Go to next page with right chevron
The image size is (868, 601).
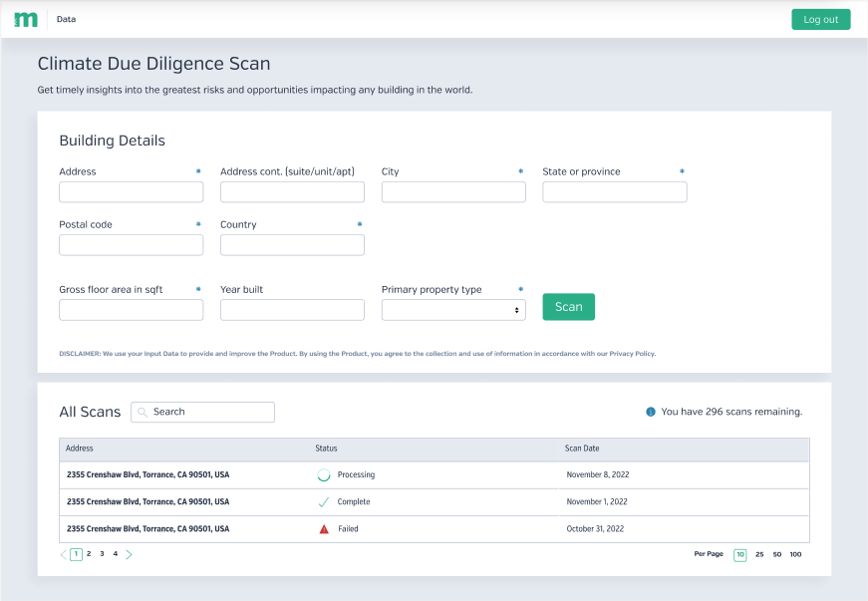click(129, 554)
